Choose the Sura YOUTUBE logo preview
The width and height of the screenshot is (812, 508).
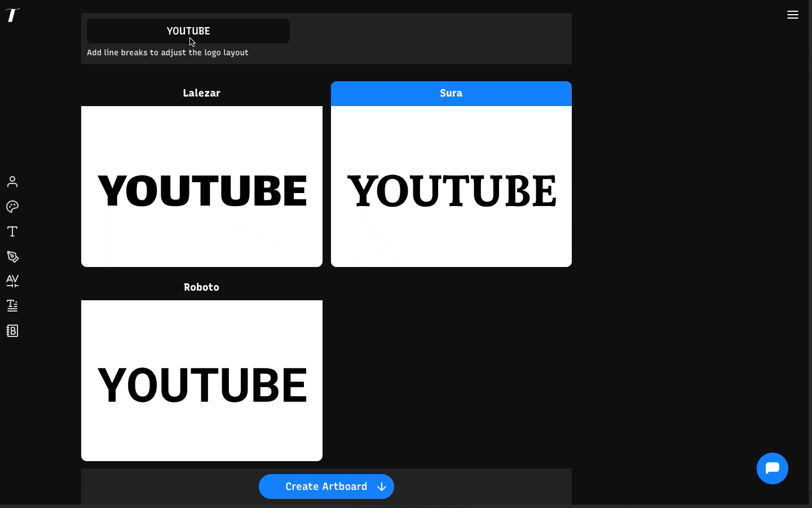[x=451, y=186]
